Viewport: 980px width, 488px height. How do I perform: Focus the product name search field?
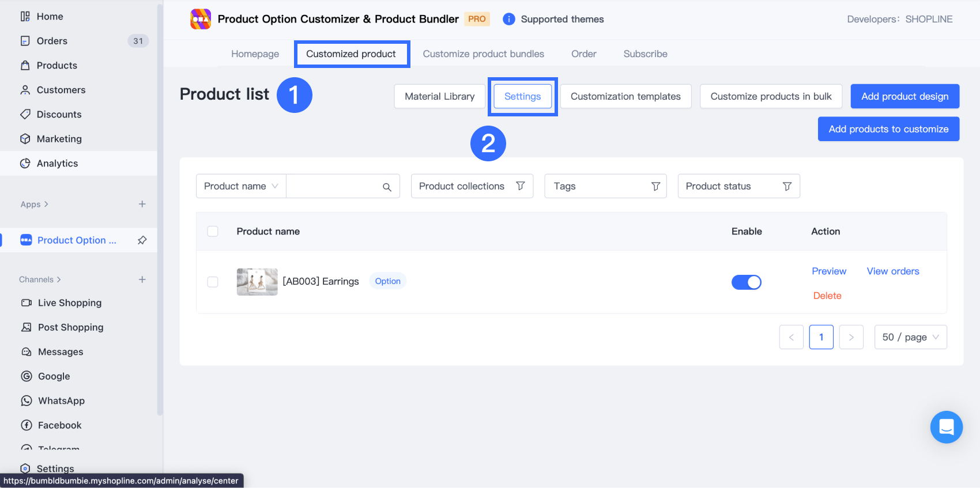click(x=333, y=186)
